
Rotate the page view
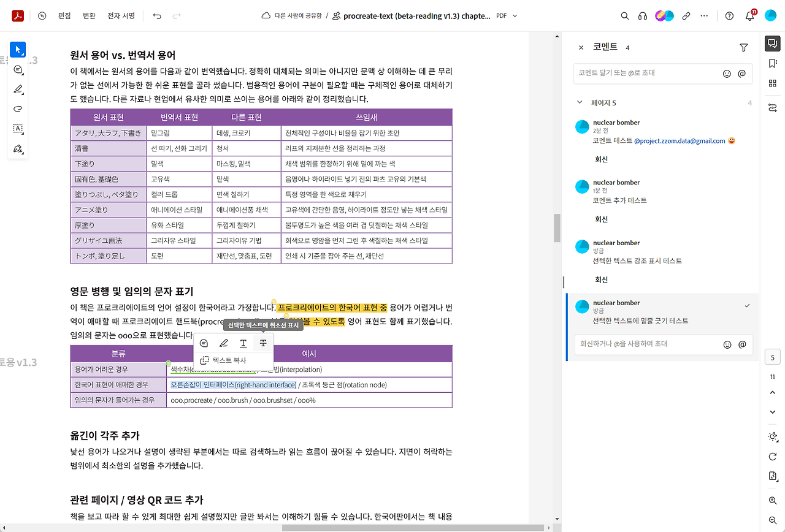point(772,457)
